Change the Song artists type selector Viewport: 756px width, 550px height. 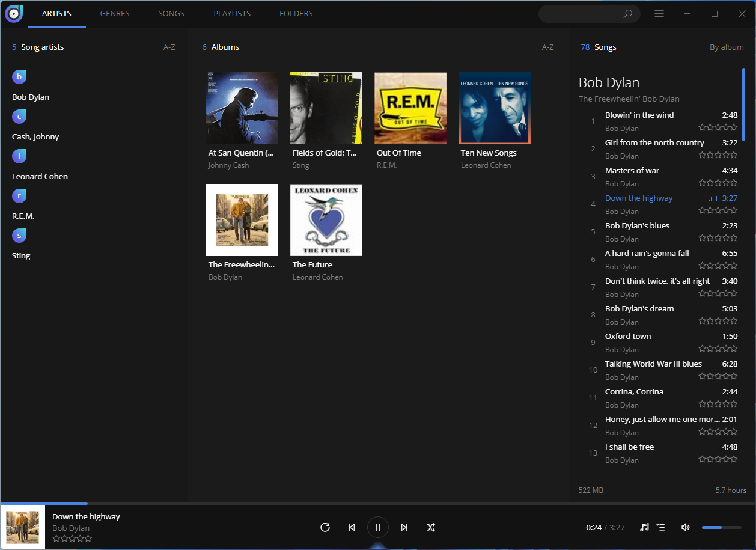42,47
